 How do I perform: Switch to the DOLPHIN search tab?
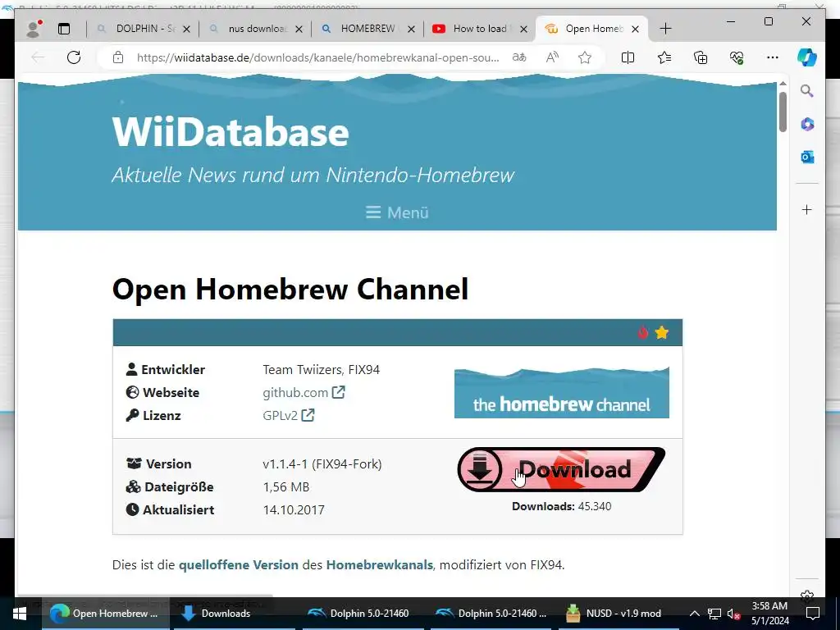(x=144, y=29)
